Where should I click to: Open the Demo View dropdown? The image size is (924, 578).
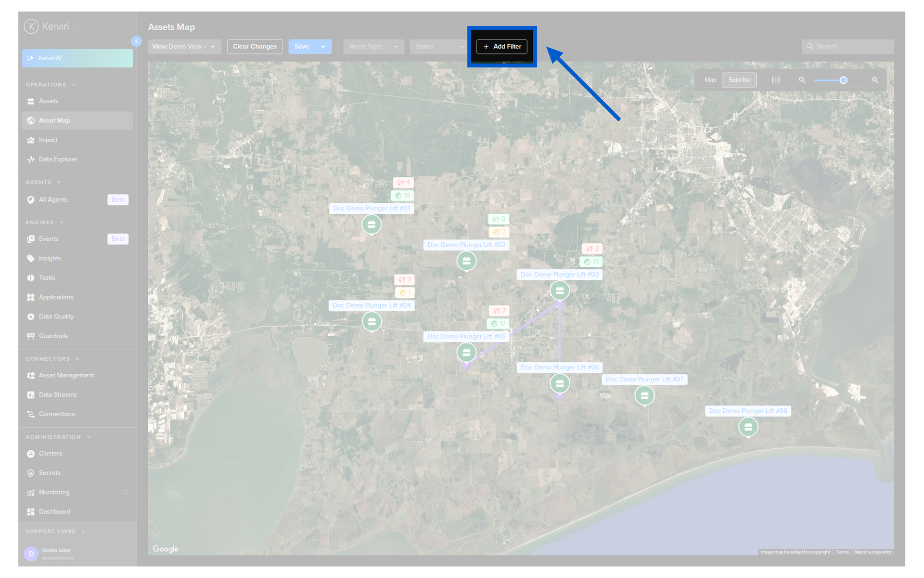coord(185,47)
